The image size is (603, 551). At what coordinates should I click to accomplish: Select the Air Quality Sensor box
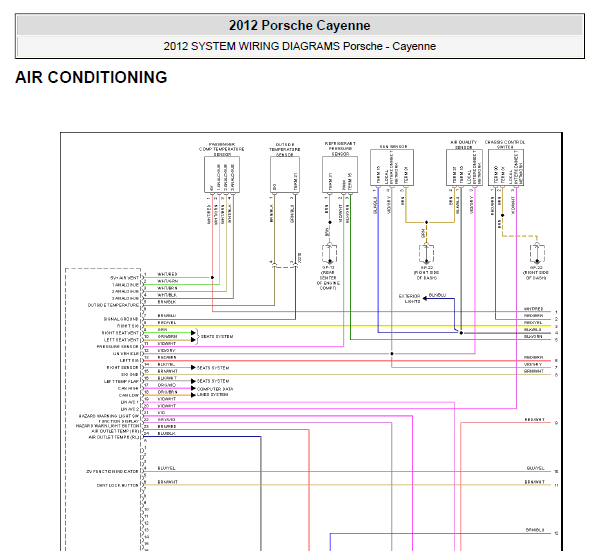pos(464,168)
